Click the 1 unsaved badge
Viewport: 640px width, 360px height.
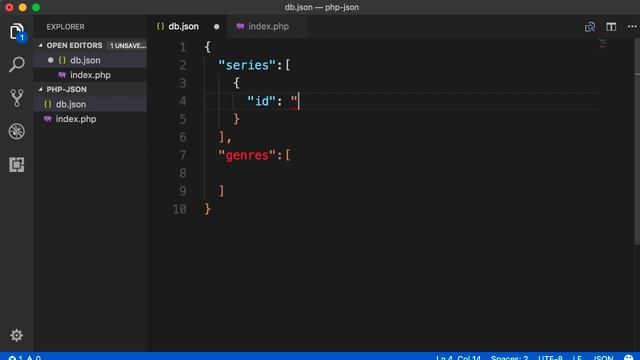[127, 46]
